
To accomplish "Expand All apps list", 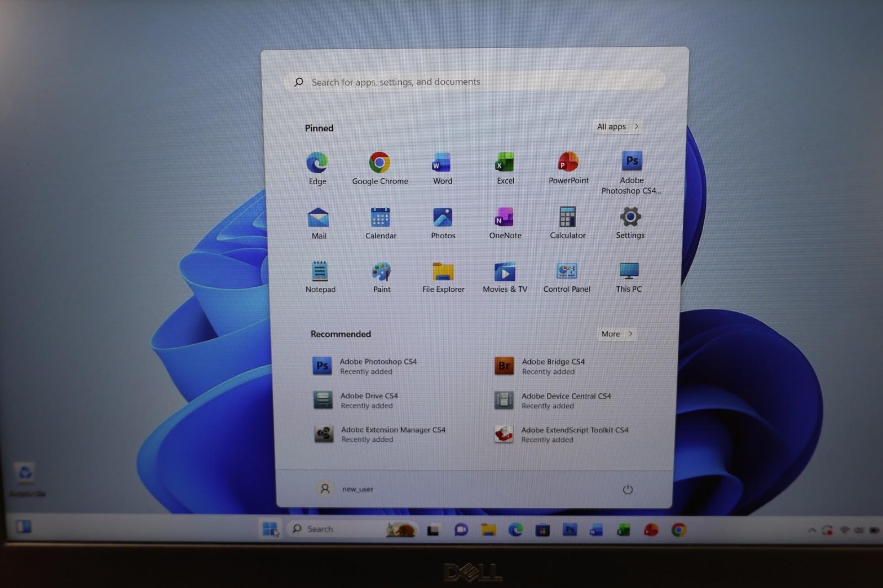I will pyautogui.click(x=618, y=126).
